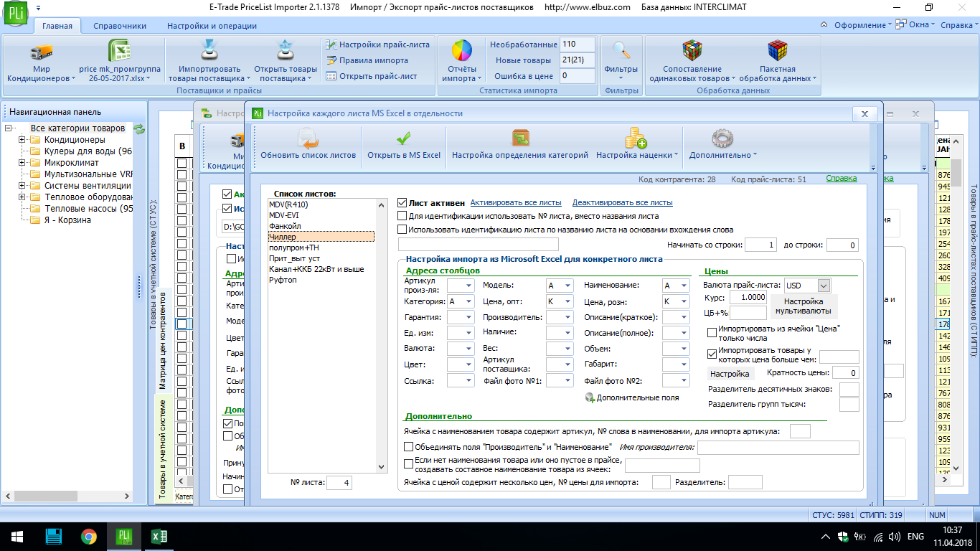Open the Наименование column dropdown

point(683,286)
